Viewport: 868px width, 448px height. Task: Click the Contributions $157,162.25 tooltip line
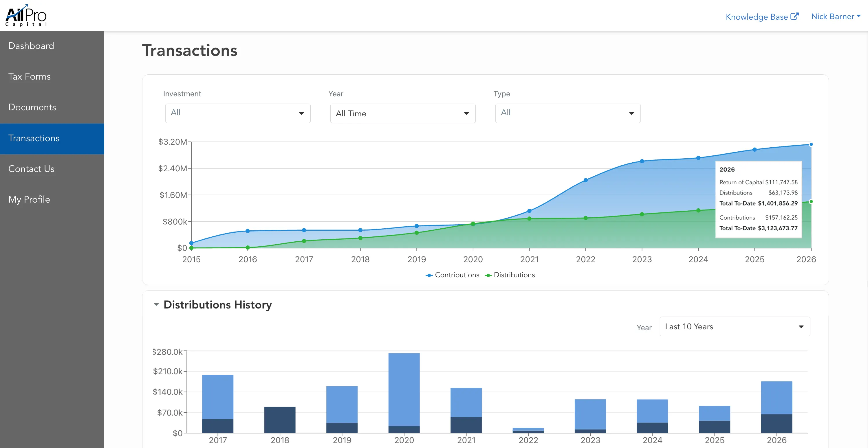(759, 218)
